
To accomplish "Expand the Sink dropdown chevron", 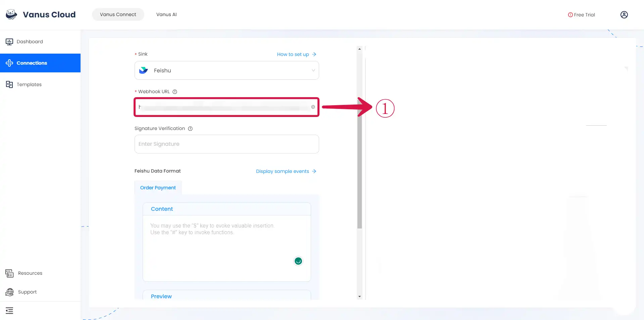I will [313, 70].
